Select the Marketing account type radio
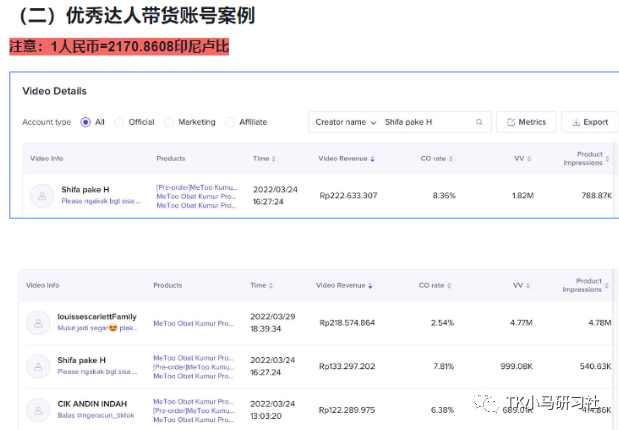619x430 pixels. 169,122
